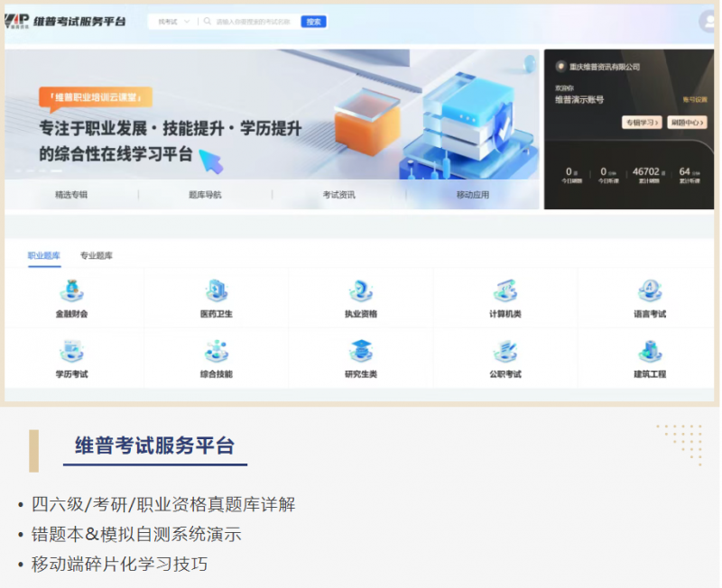The width and height of the screenshot is (722, 588).
Task: Click the 建筑工程 label text
Action: click(650, 374)
